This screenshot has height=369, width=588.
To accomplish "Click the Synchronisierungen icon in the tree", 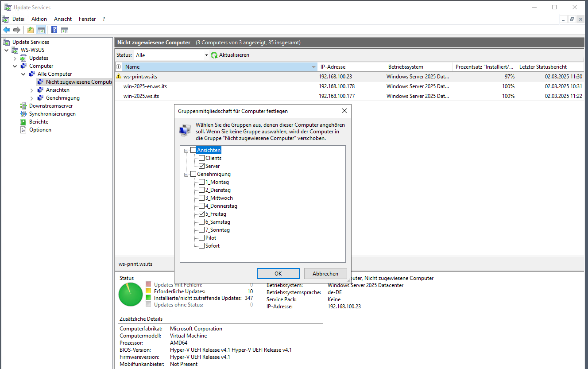I will 23,114.
